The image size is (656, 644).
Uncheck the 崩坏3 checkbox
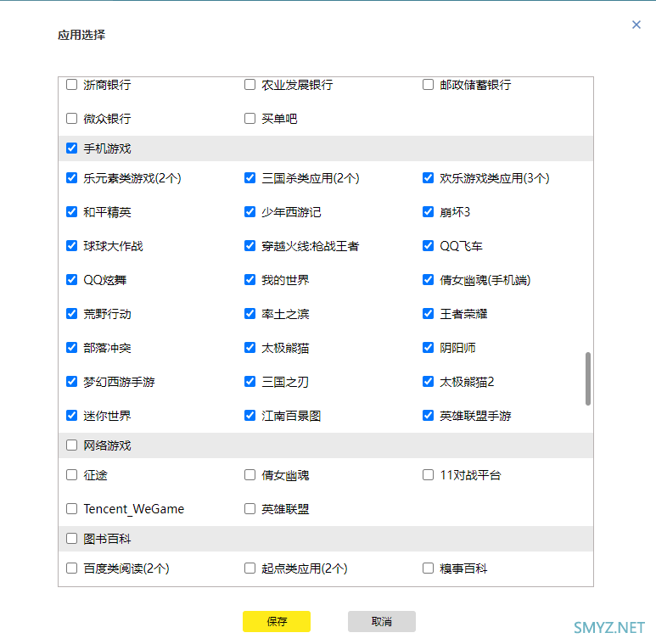(428, 212)
